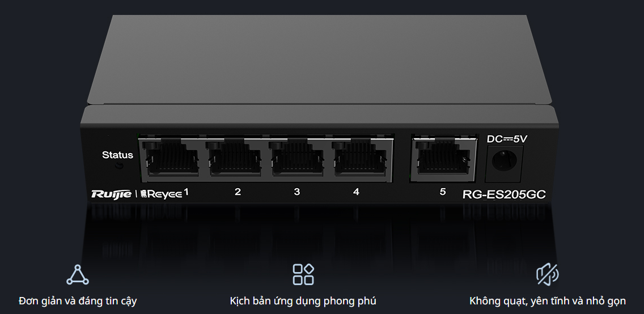Click Ethernet port 1 on the switch

click(x=172, y=159)
